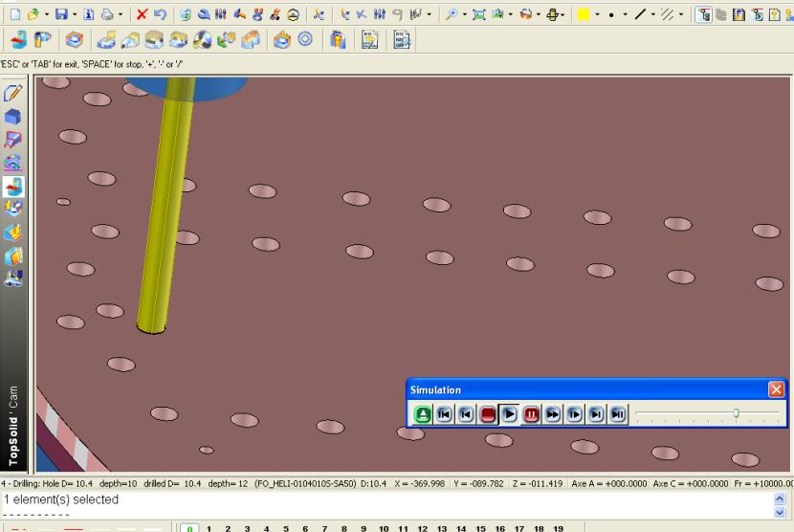Viewport: 794px width, 532px height.
Task: Select layer number 1 in layer bar
Action: 209,528
